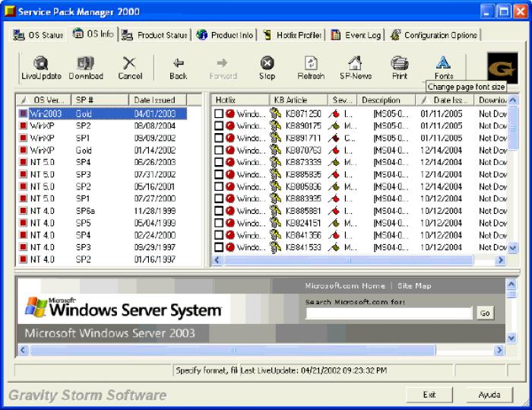Click the Date Issued column header
This screenshot has width=532, height=410.
point(158,100)
